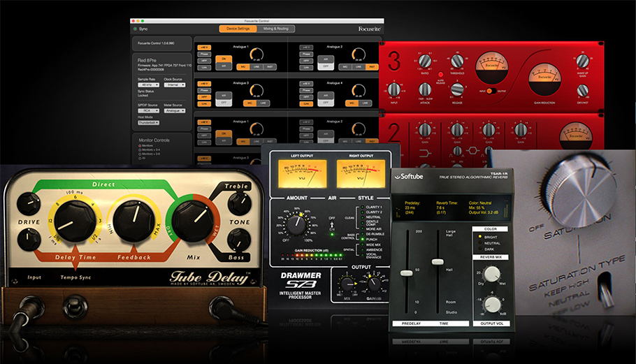The image size is (636, 364).
Task: Flip the Red 3 Input/Output meter switch
Action: (491, 91)
